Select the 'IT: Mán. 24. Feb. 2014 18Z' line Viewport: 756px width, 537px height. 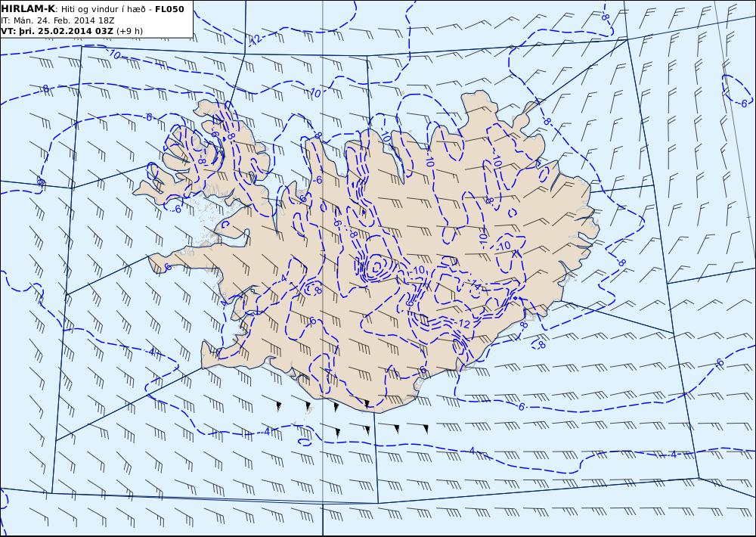click(x=57, y=20)
